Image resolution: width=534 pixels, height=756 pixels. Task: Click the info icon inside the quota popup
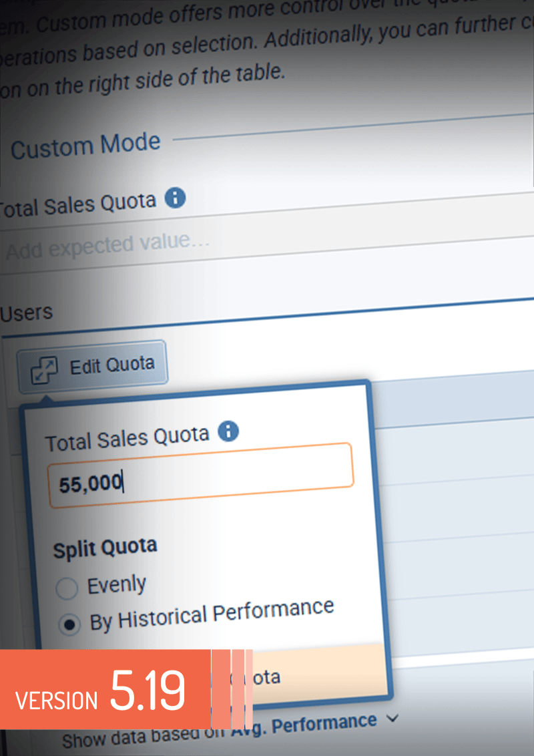(x=228, y=432)
